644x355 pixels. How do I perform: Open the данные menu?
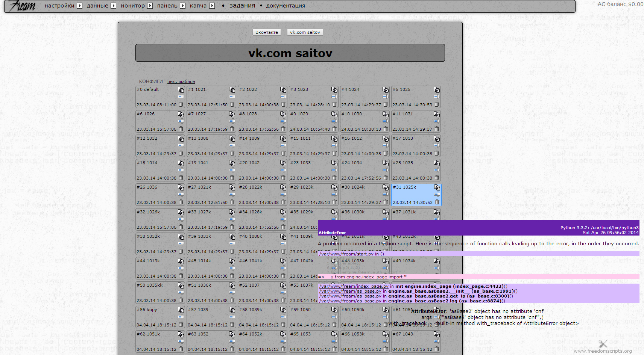coord(97,6)
